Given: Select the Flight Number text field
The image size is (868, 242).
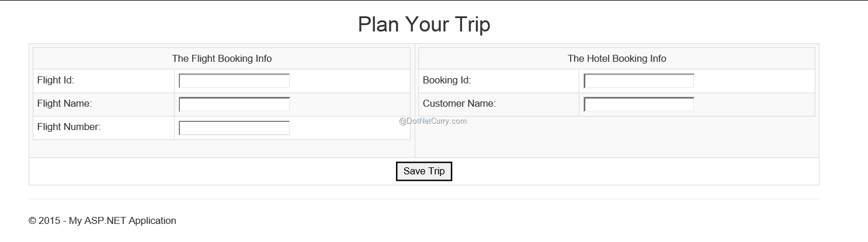Looking at the screenshot, I should point(234,128).
